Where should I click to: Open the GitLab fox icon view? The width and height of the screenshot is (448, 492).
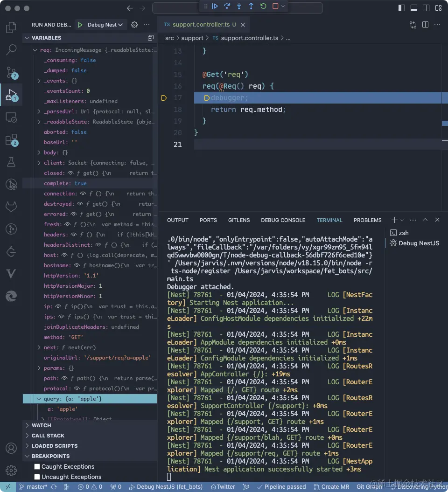pyautogui.click(x=11, y=207)
